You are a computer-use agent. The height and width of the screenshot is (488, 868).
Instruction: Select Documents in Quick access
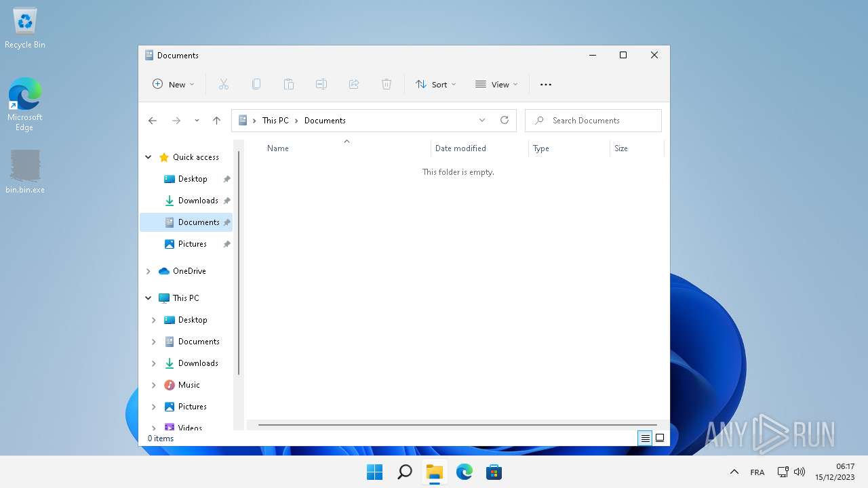(186, 222)
